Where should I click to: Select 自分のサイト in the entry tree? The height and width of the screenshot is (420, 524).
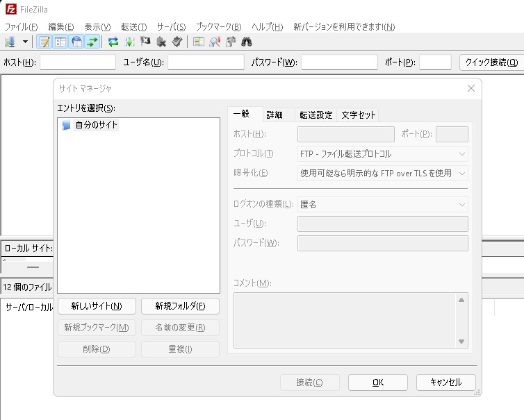click(x=96, y=126)
